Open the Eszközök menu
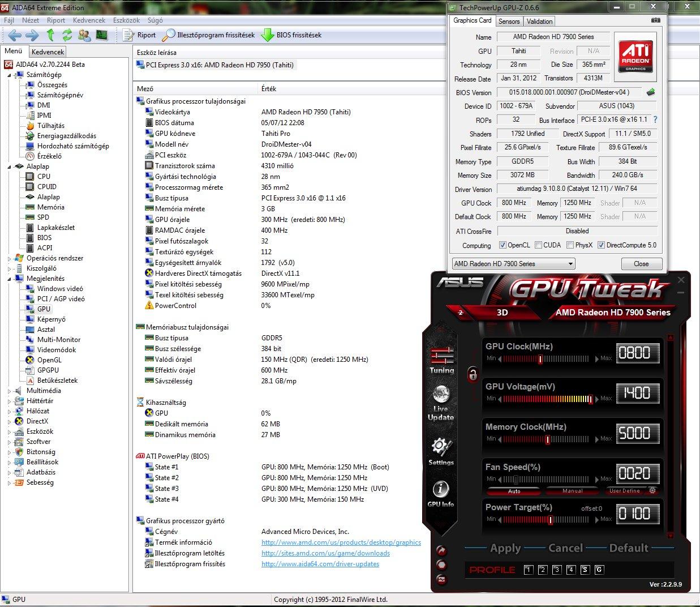Screen dimensions: 700x607 click(126, 20)
